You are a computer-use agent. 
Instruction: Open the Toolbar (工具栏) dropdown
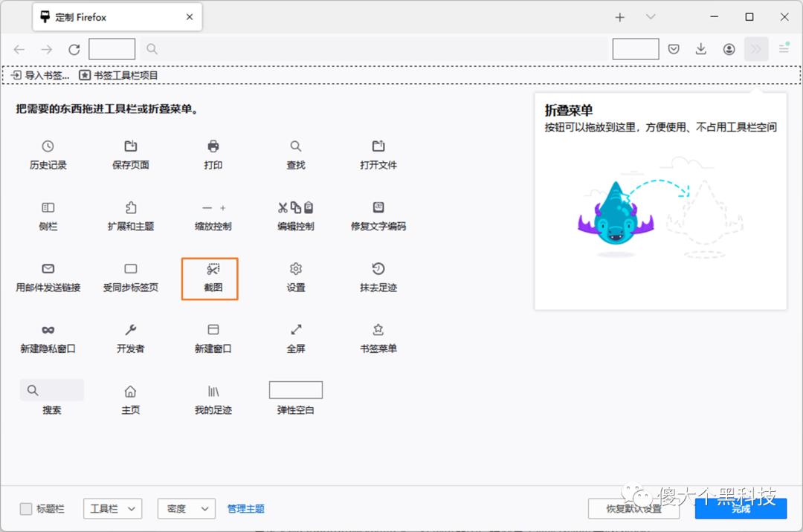pos(112,508)
